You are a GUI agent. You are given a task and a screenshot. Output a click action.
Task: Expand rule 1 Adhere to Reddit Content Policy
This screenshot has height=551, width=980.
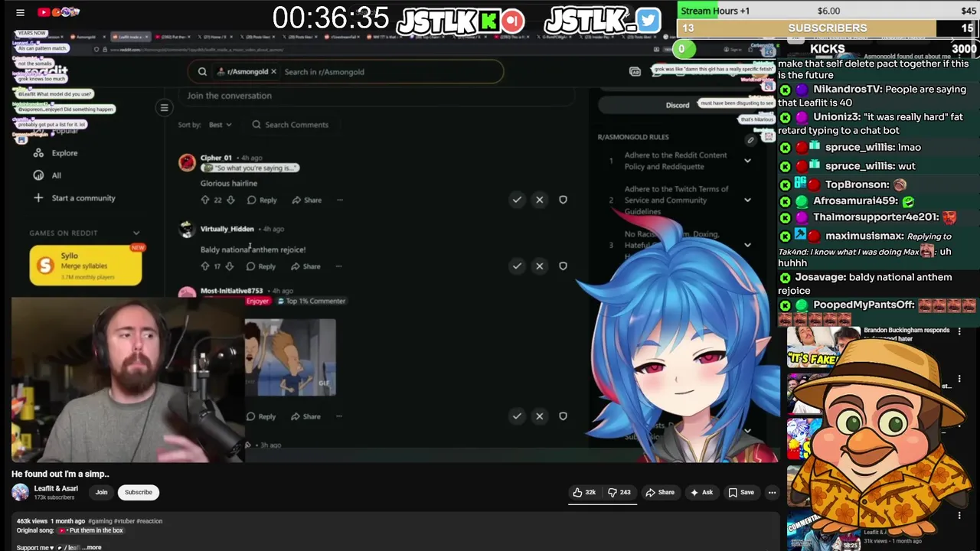click(747, 161)
